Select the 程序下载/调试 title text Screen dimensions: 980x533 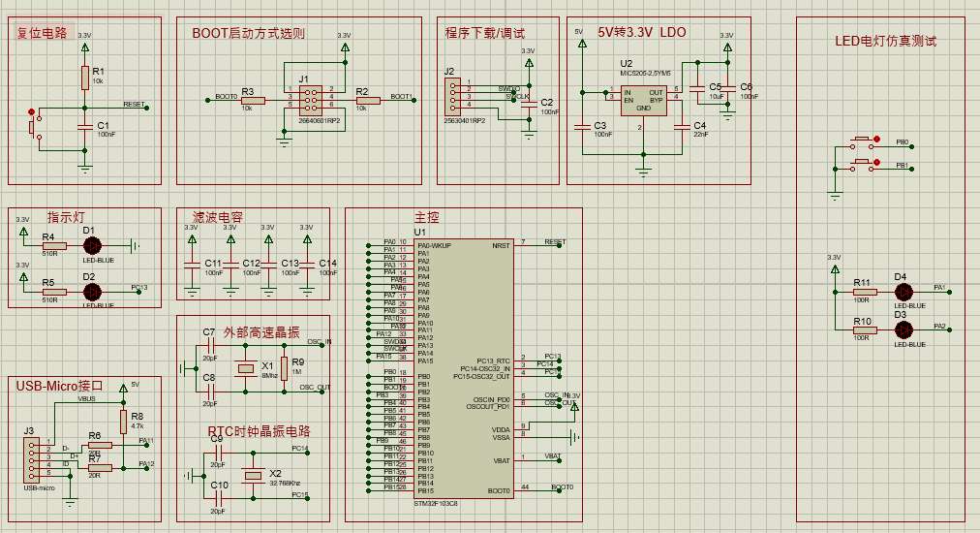click(x=485, y=33)
